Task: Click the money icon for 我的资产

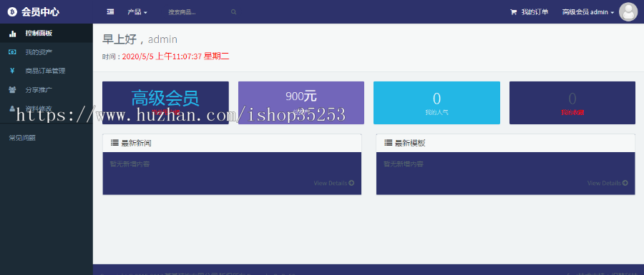Action: [x=12, y=52]
